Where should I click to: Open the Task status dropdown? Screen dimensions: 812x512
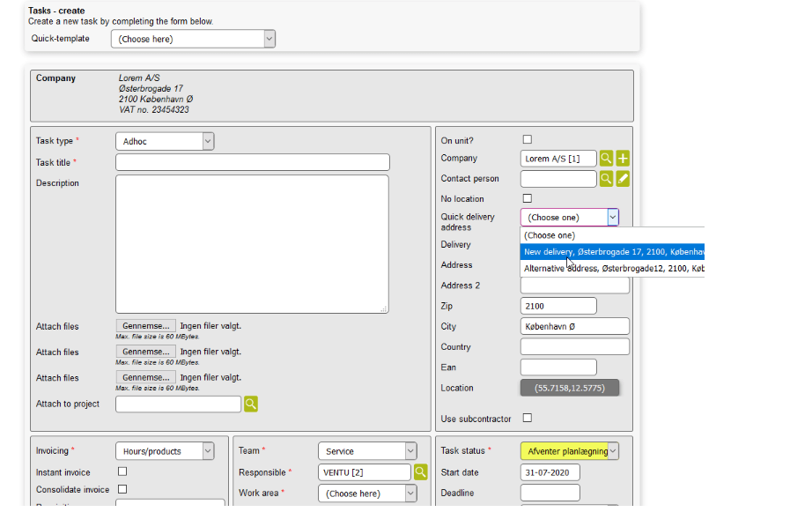[569, 451]
